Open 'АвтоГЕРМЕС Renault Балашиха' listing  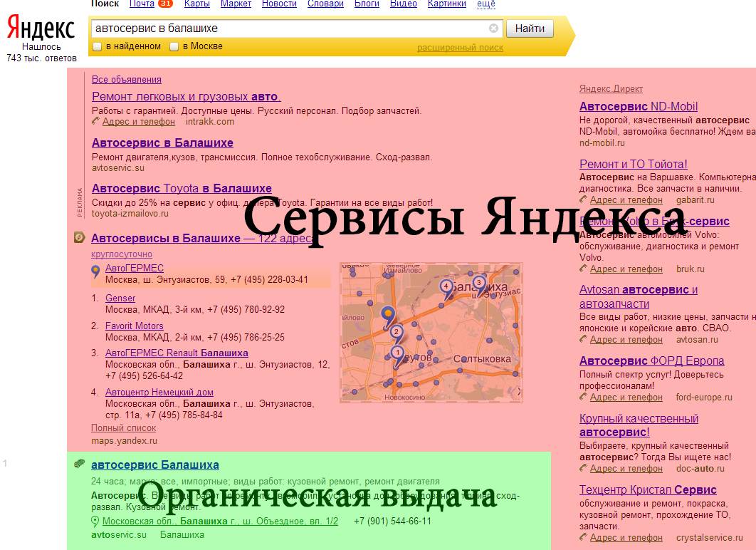tap(177, 353)
